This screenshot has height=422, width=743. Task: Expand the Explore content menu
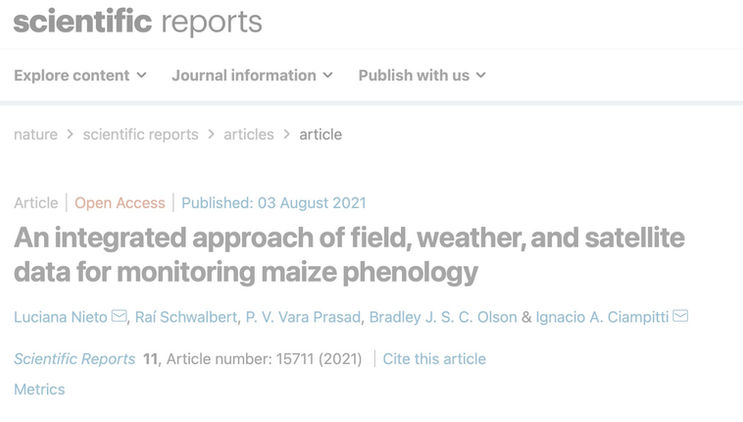[80, 75]
